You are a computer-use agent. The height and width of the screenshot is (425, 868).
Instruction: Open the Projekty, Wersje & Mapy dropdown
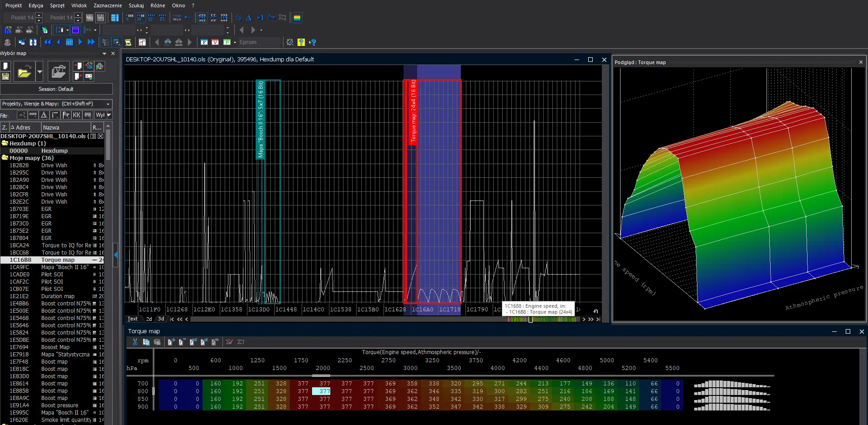click(56, 104)
